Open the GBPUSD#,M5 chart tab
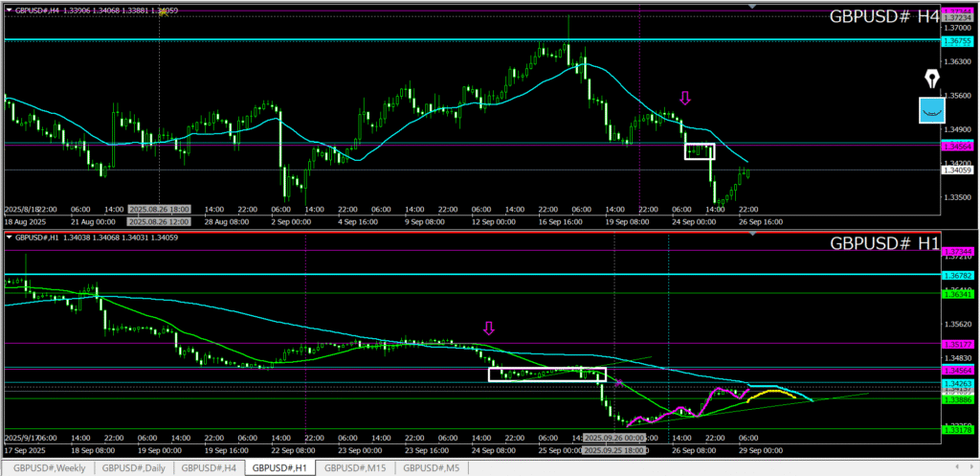The width and height of the screenshot is (980, 476). [431, 468]
